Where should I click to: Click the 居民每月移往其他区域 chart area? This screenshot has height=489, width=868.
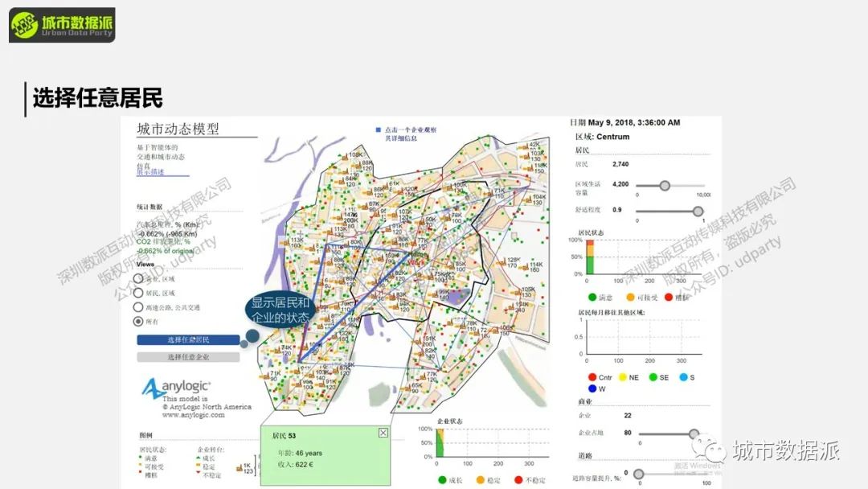[644, 337]
